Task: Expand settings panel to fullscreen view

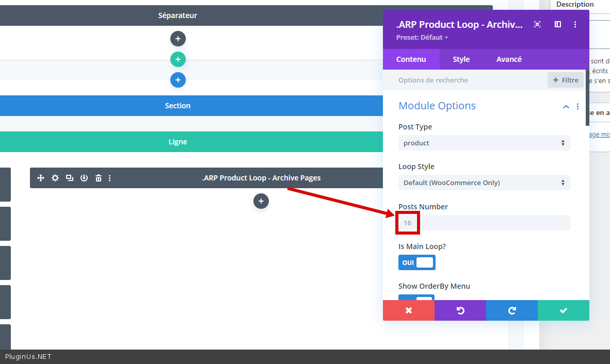Action: (x=537, y=24)
